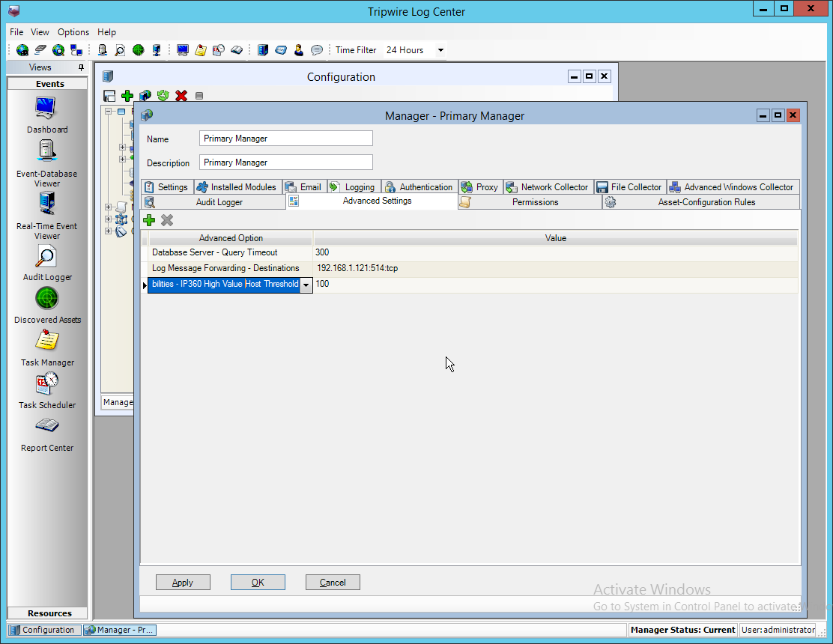
Task: Open the Network Collector tab
Action: [548, 187]
